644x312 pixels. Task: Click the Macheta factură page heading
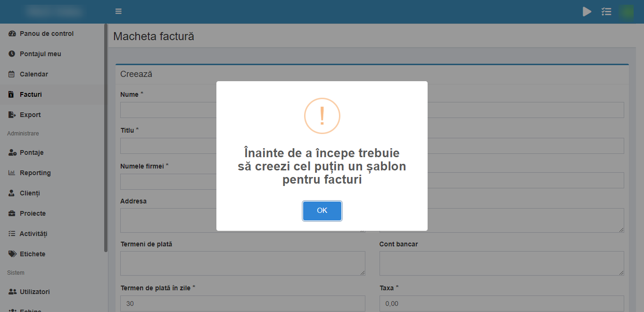click(154, 36)
